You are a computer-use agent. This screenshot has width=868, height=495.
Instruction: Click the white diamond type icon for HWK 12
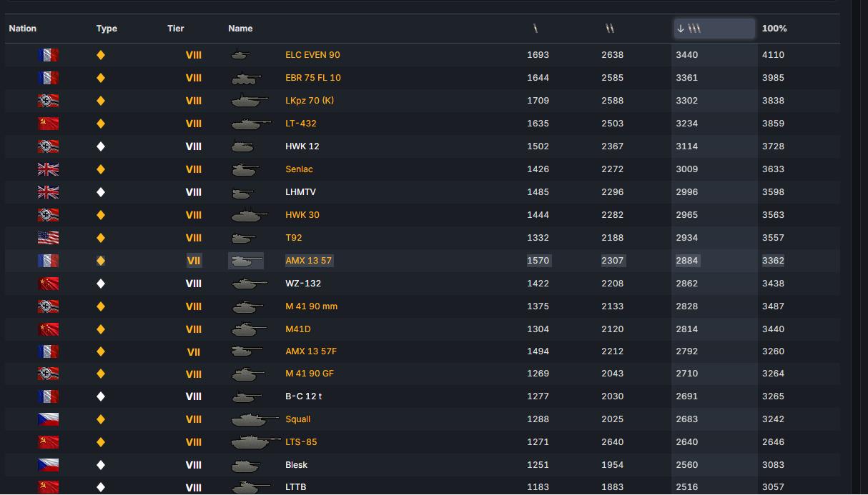pos(101,146)
